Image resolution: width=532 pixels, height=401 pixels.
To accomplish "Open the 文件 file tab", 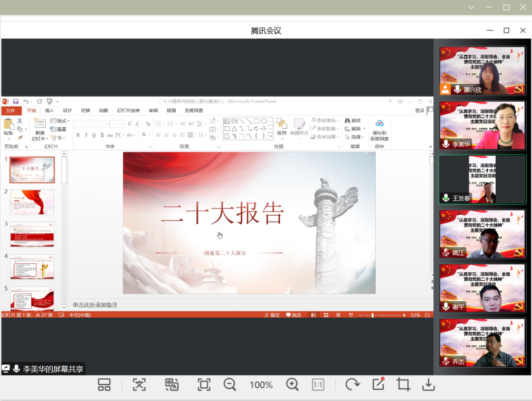I will click(x=11, y=111).
